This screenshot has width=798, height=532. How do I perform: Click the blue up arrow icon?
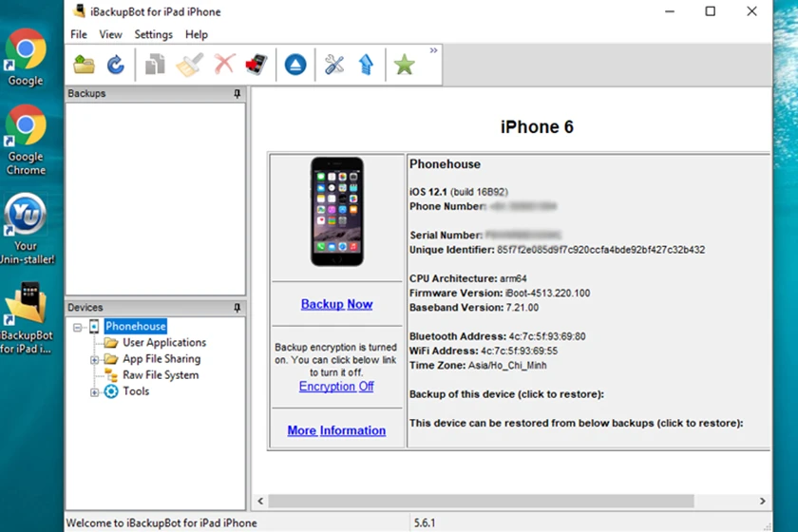coord(366,65)
